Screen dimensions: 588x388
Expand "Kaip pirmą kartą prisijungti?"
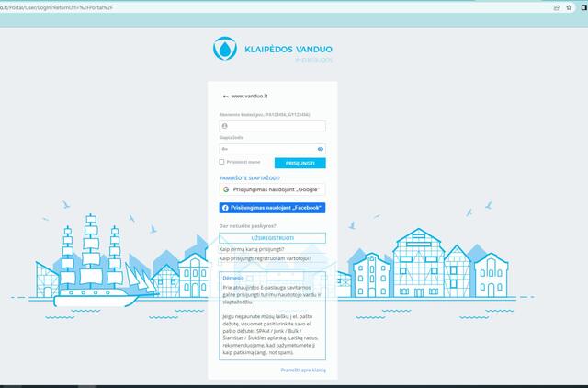coord(252,248)
